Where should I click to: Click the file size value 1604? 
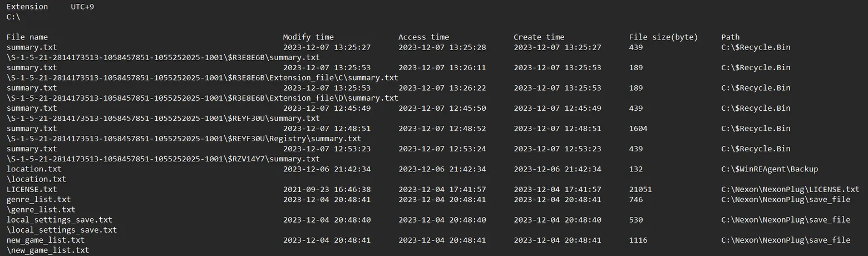coord(638,128)
